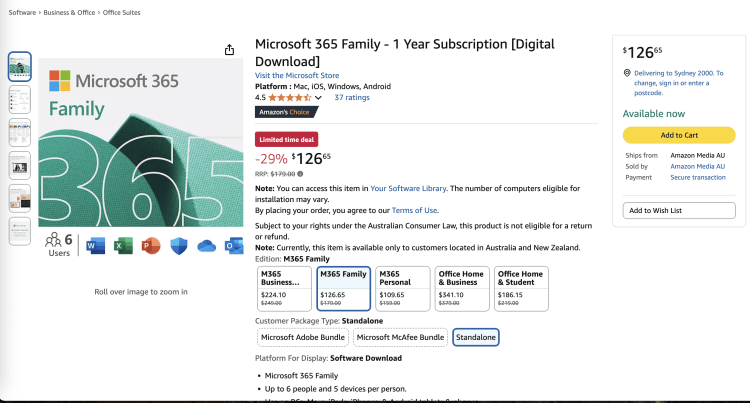Select the fourth product thumbnail
The height and width of the screenshot is (403, 750).
click(x=20, y=165)
